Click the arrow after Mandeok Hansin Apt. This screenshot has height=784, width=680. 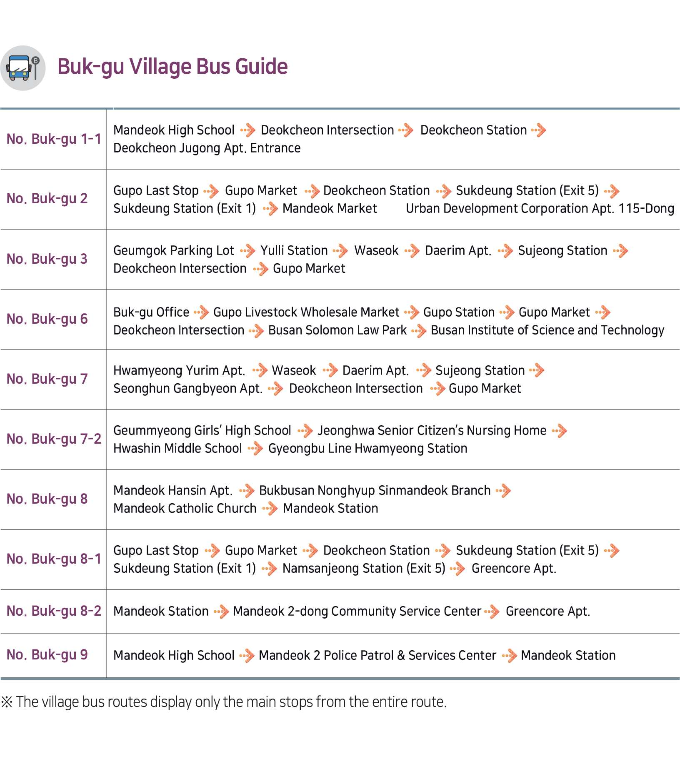tap(247, 490)
